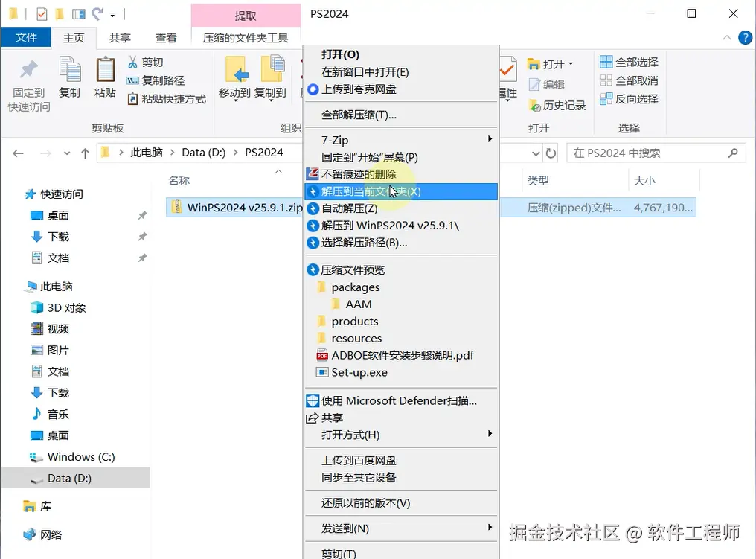The image size is (756, 559).
Task: Click the Up one level arrow
Action: pos(86,153)
